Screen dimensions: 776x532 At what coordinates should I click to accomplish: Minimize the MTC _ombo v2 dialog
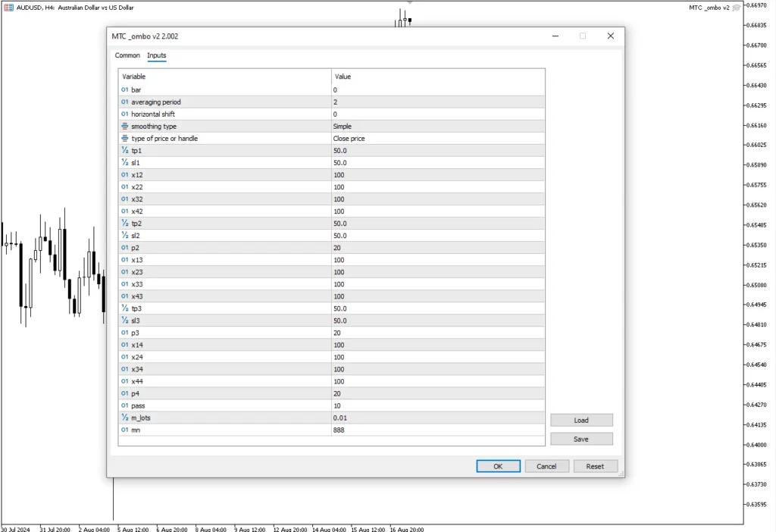pos(555,36)
